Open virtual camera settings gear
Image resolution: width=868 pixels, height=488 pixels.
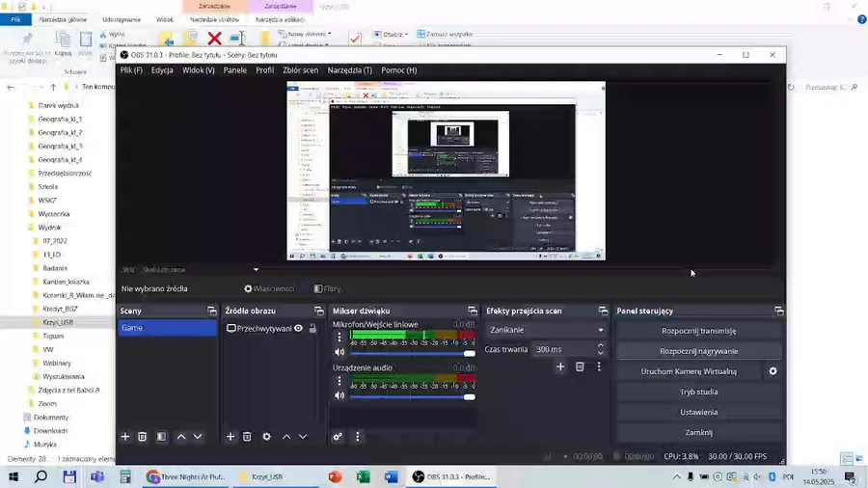coord(773,371)
